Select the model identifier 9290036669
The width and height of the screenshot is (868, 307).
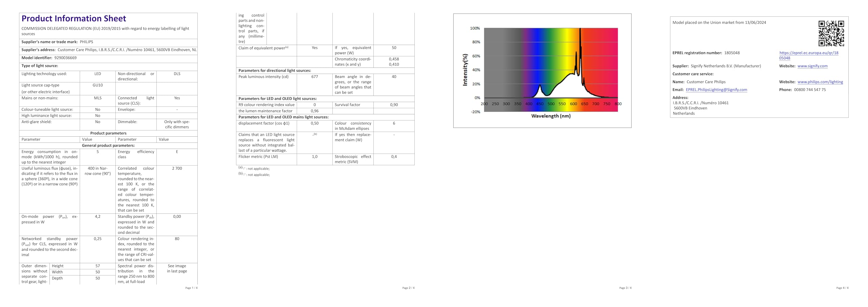65,58
